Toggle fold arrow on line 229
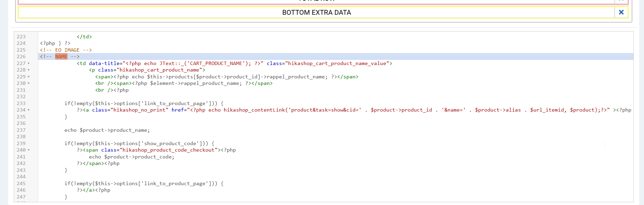644x205 pixels. [29, 77]
